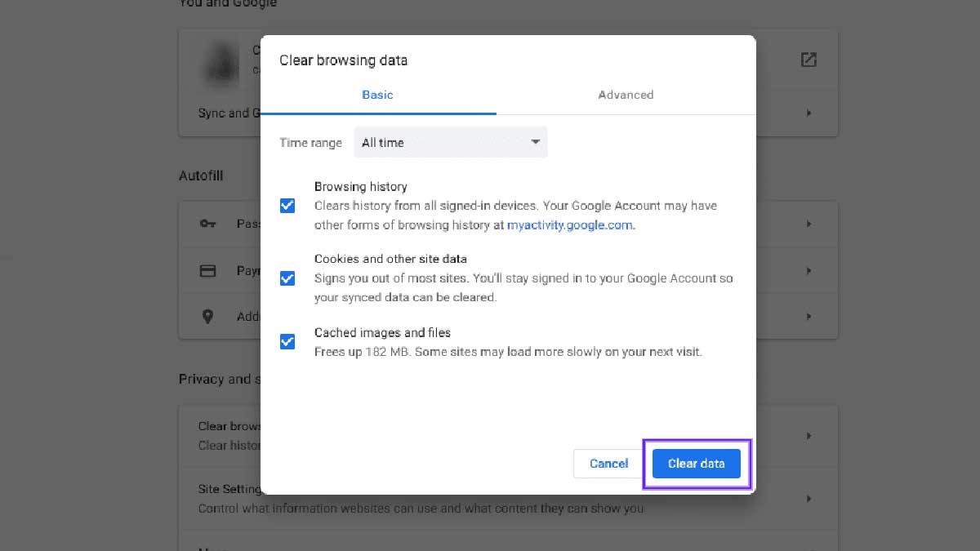The image size is (980, 551).
Task: Click the arrow on the Clear browsing data row
Action: 808,436
